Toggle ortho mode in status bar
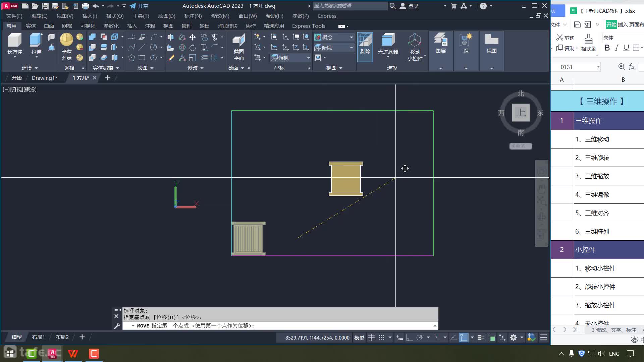This screenshot has height=362, width=644. [409, 338]
